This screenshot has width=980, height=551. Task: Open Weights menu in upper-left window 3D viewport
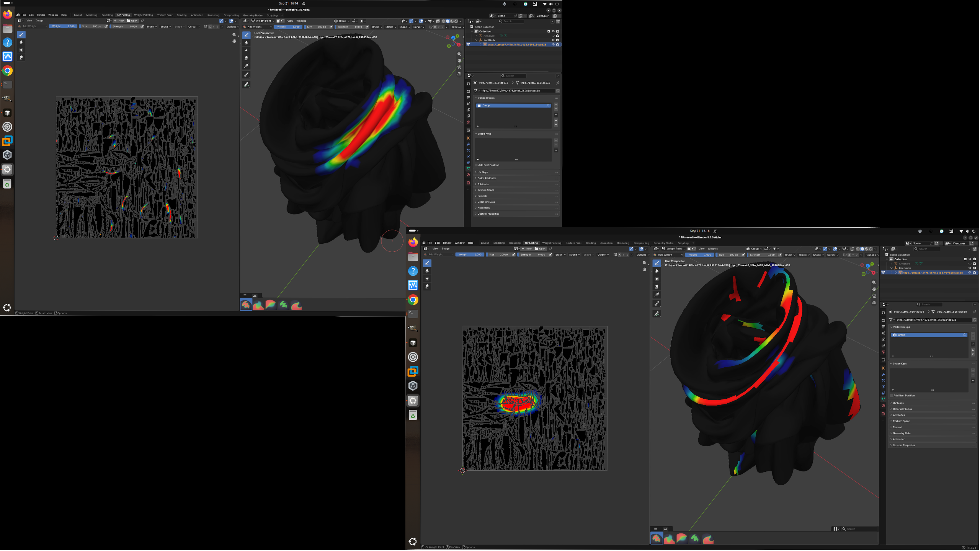tap(301, 21)
